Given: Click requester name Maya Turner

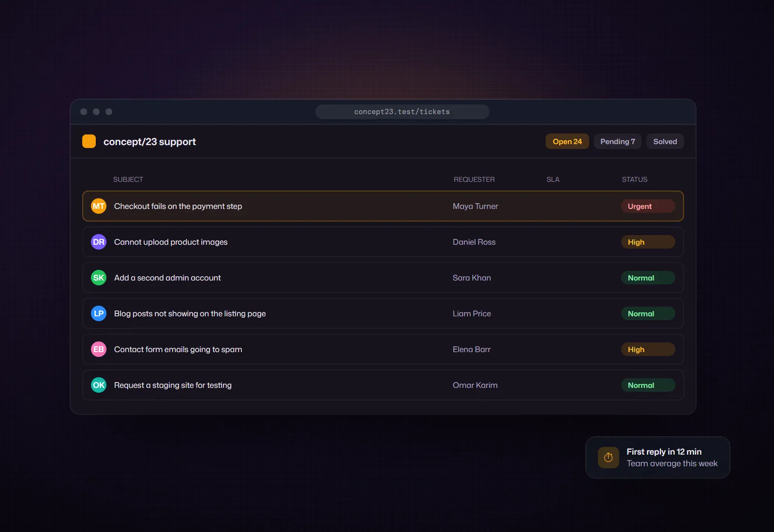Looking at the screenshot, I should tap(476, 206).
